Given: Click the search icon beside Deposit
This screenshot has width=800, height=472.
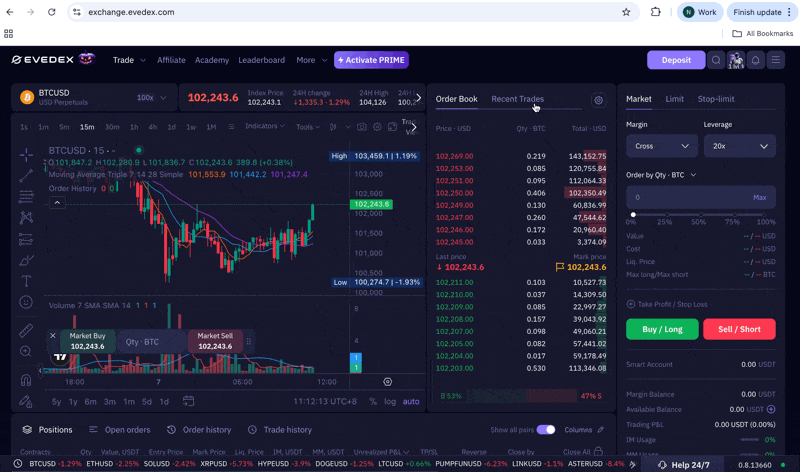Looking at the screenshot, I should [x=716, y=60].
